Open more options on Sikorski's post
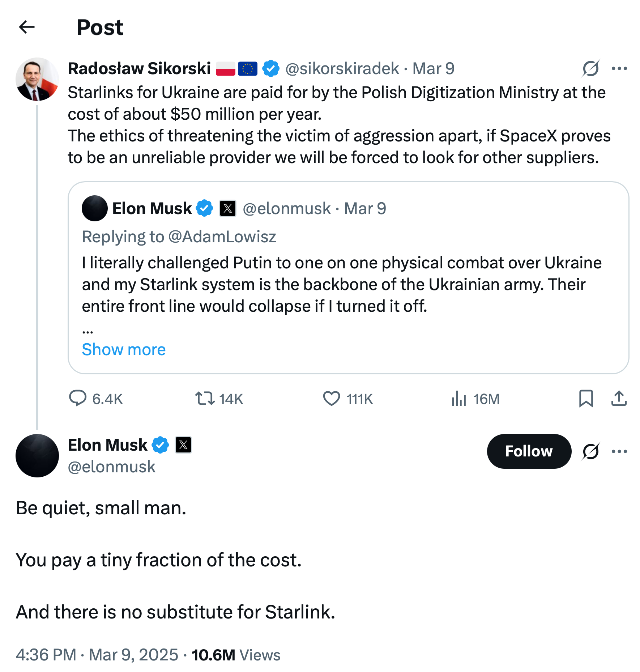Screen dimensions: 640x672 point(619,68)
